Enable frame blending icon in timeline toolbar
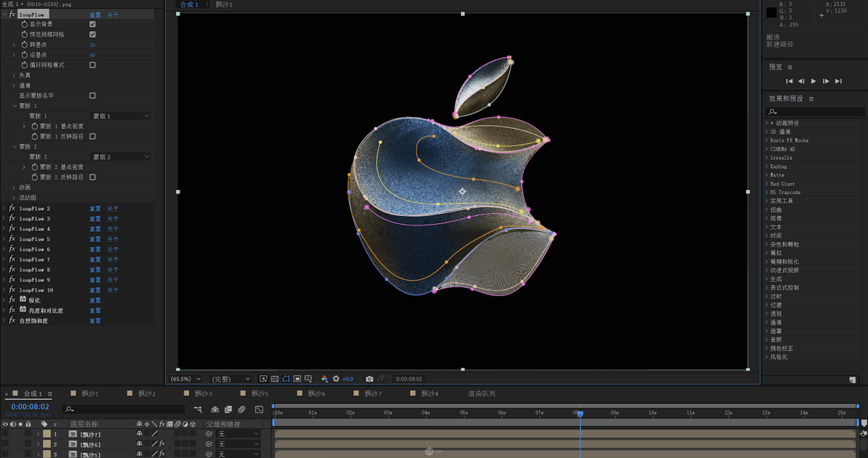The width and height of the screenshot is (868, 458). pyautogui.click(x=228, y=409)
